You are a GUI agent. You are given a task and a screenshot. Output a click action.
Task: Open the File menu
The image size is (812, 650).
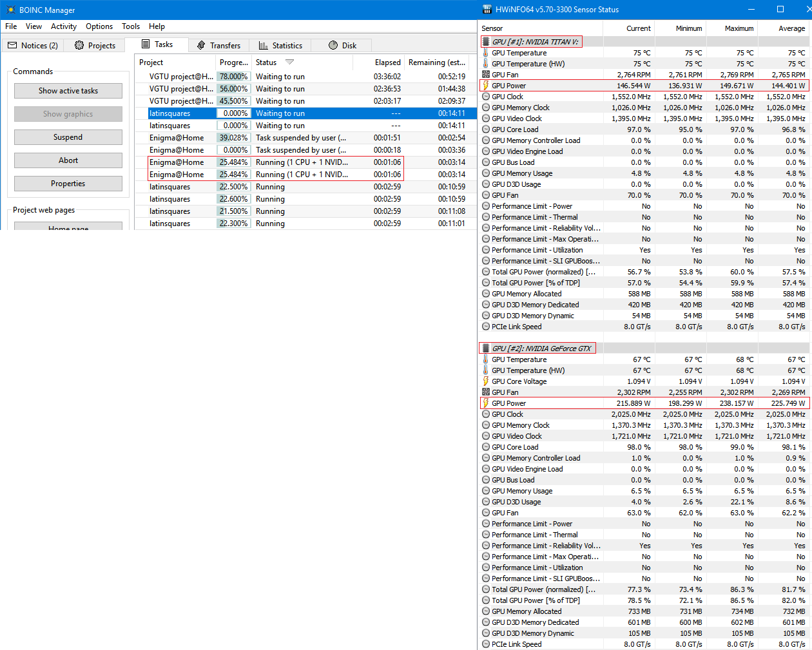coord(11,26)
